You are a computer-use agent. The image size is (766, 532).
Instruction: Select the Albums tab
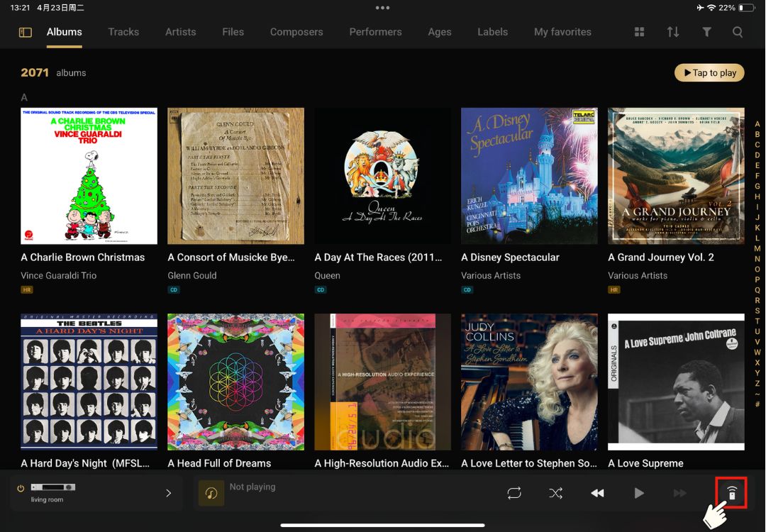64,32
